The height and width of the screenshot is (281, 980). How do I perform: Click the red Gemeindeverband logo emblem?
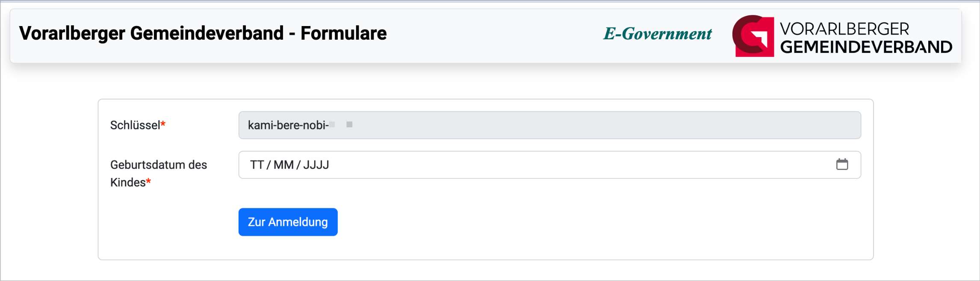pyautogui.click(x=753, y=36)
